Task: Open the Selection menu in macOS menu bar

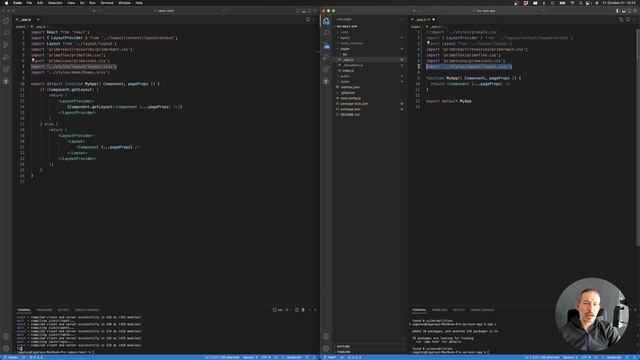Action: (55, 3)
